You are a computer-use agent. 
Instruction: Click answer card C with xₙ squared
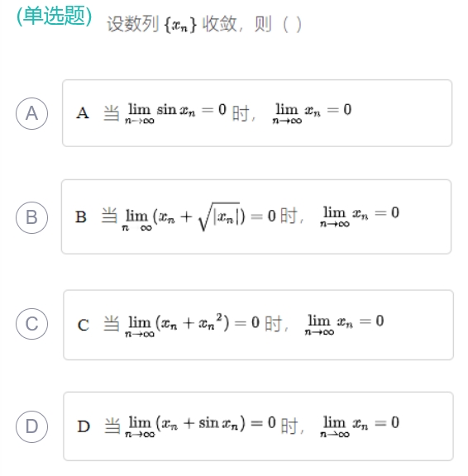[x=258, y=325]
